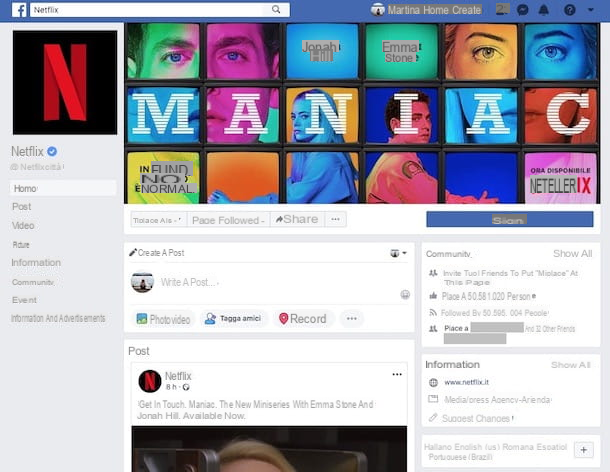Click the composer user avatar
The width and height of the screenshot is (610, 472).
(142, 282)
